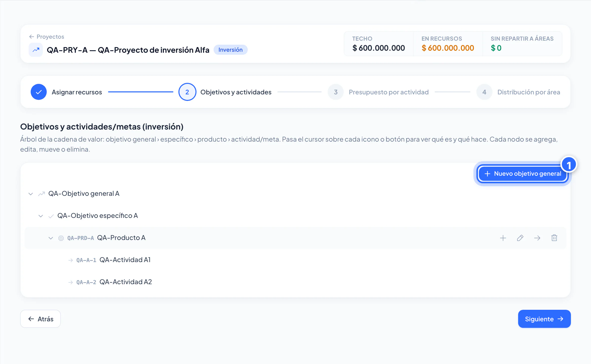This screenshot has width=591, height=364.
Task: Click the check icon beside QA-Objetivo específico A
Action: click(x=51, y=216)
